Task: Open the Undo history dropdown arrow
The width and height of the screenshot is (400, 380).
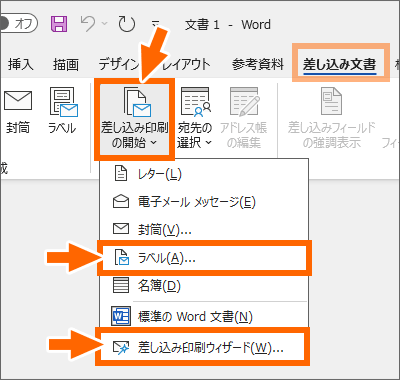Action: [104, 24]
